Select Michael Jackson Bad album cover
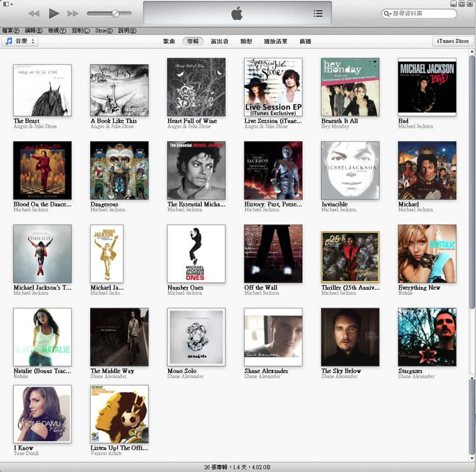Viewport: 476px width, 472px height. [x=427, y=87]
